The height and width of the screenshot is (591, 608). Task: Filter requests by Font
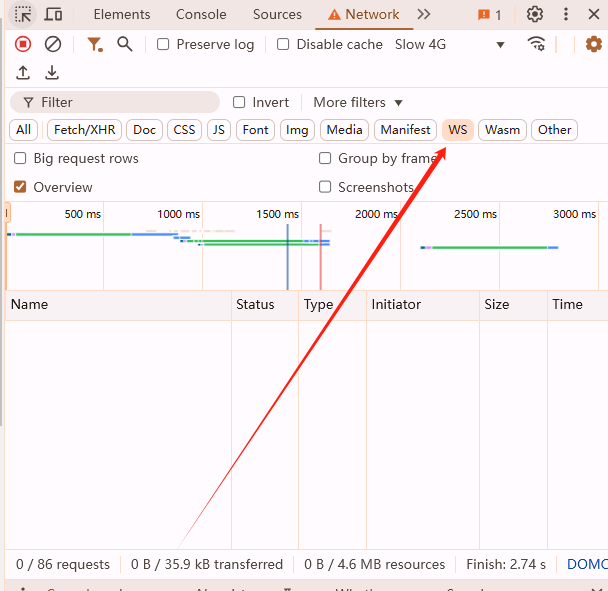pos(255,130)
